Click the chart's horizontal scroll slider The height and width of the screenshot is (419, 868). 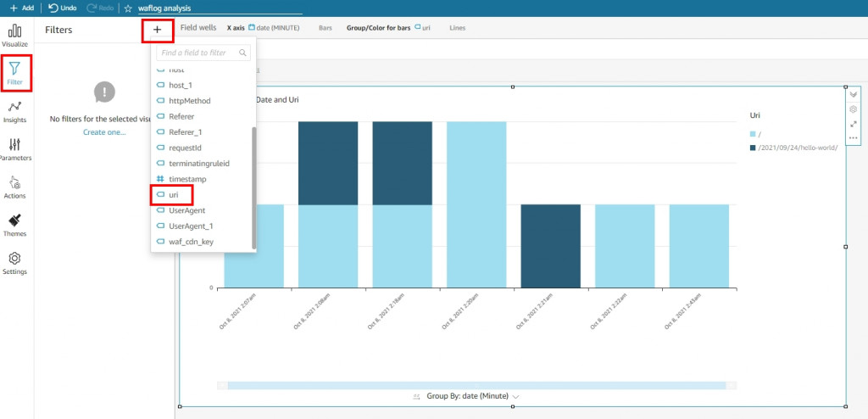click(476, 385)
